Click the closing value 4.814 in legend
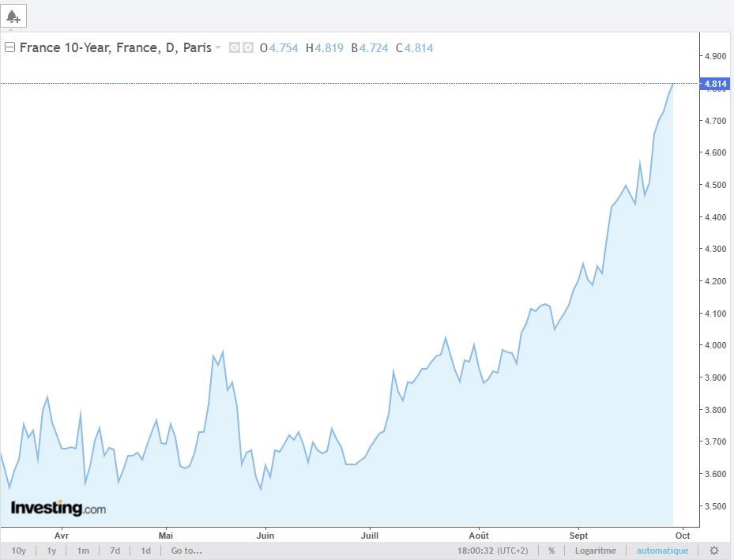This screenshot has width=734, height=560. [419, 47]
